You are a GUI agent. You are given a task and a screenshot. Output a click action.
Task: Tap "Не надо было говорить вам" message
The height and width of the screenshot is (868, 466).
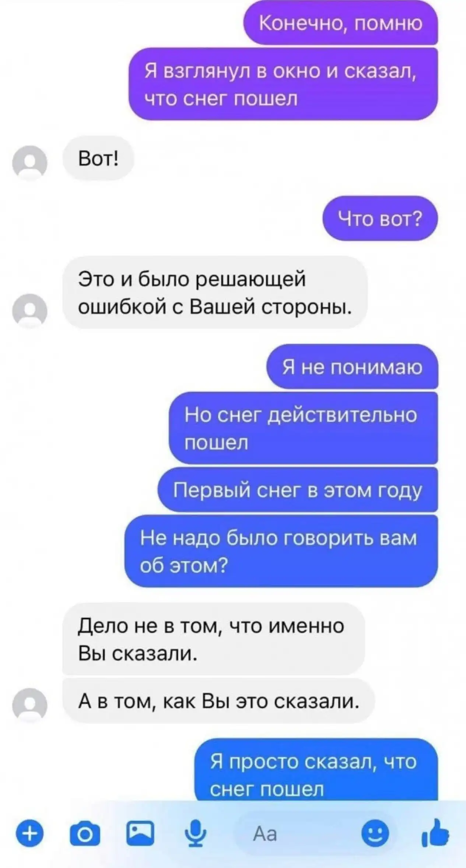click(281, 551)
